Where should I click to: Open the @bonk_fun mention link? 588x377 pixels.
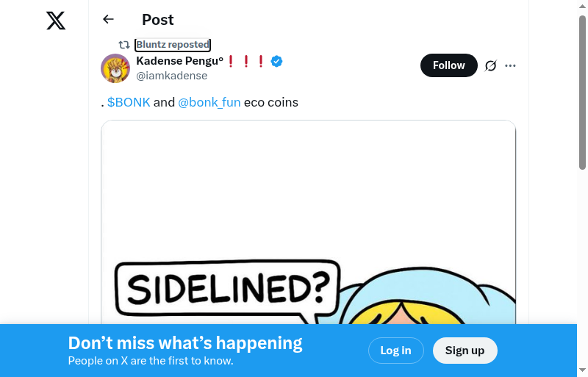[x=209, y=102]
